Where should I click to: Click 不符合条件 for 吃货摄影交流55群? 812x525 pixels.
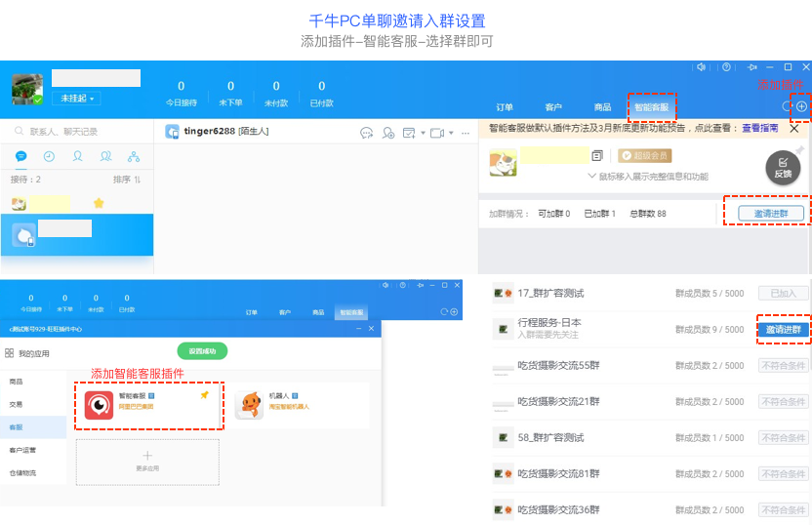[784, 366]
